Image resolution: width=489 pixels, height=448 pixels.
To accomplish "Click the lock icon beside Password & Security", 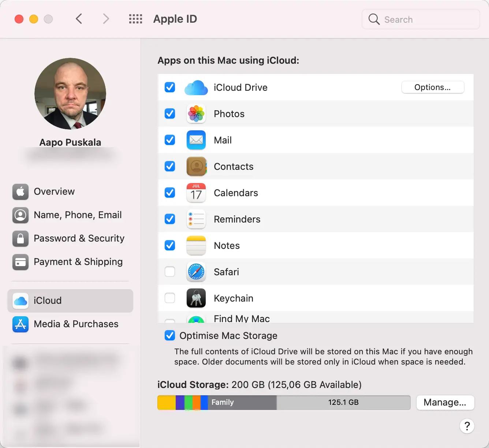I will pos(20,239).
